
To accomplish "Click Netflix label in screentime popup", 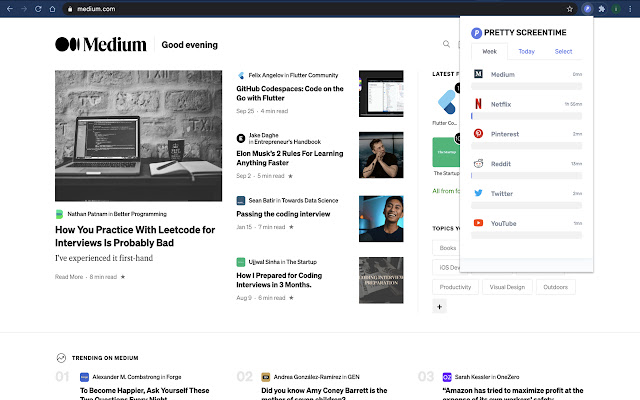I will [x=501, y=104].
